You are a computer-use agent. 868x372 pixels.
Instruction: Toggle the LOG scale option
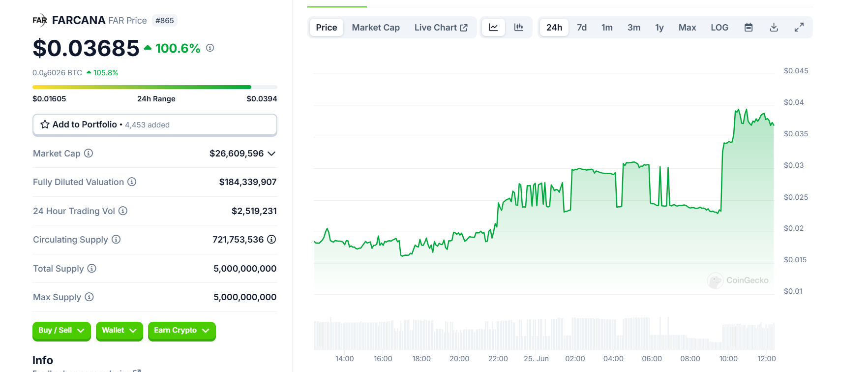719,28
